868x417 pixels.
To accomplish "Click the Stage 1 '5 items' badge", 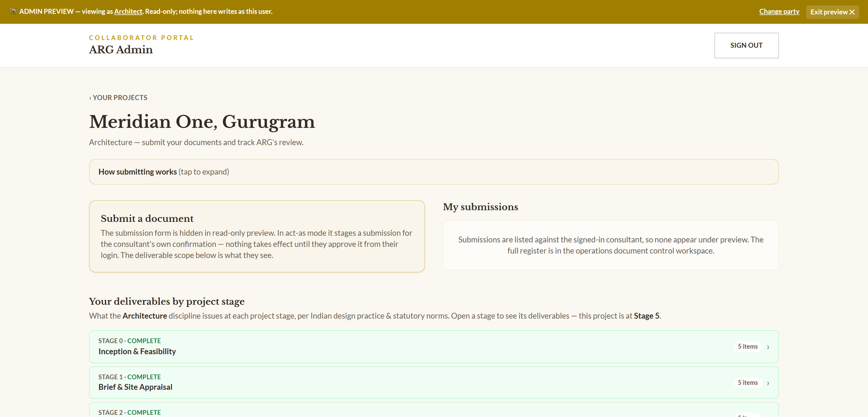I will (748, 383).
